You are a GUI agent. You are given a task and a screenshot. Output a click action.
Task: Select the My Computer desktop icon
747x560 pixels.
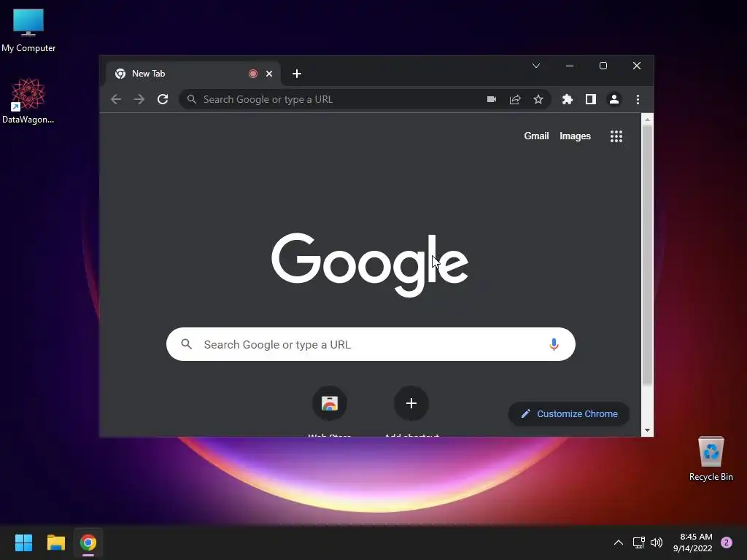28,29
